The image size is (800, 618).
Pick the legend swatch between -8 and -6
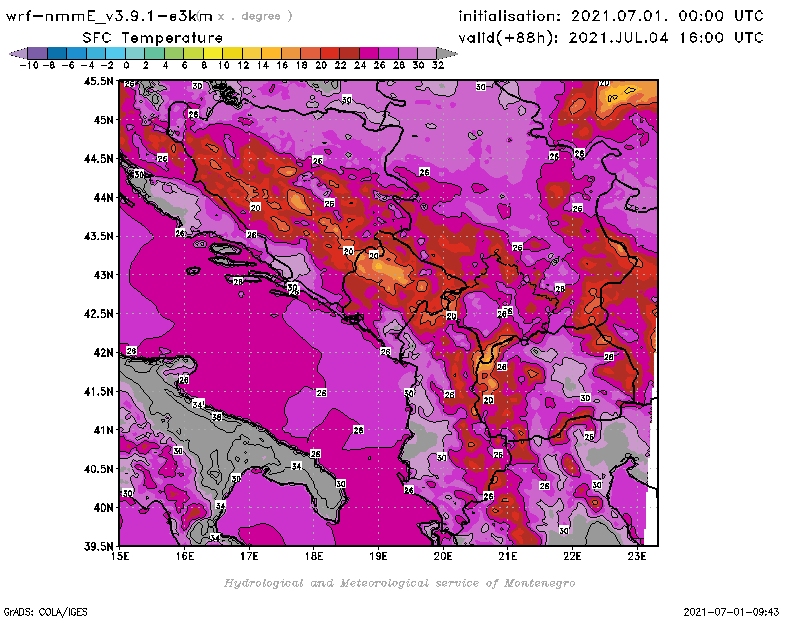(x=57, y=53)
